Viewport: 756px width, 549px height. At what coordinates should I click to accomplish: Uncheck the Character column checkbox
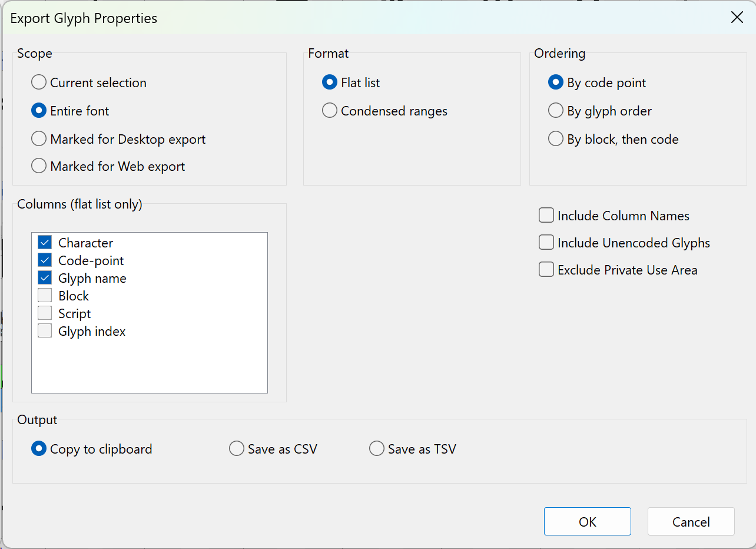coord(45,243)
